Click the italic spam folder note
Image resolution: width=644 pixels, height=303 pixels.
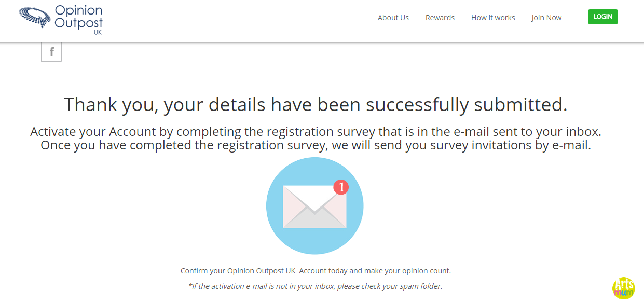tap(315, 286)
